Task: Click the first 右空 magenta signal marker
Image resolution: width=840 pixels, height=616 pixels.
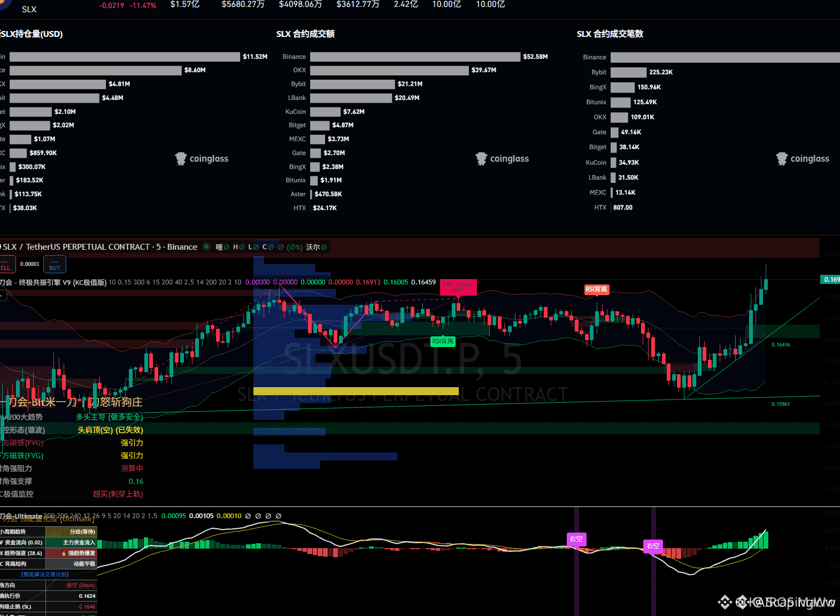Action: pyautogui.click(x=576, y=539)
